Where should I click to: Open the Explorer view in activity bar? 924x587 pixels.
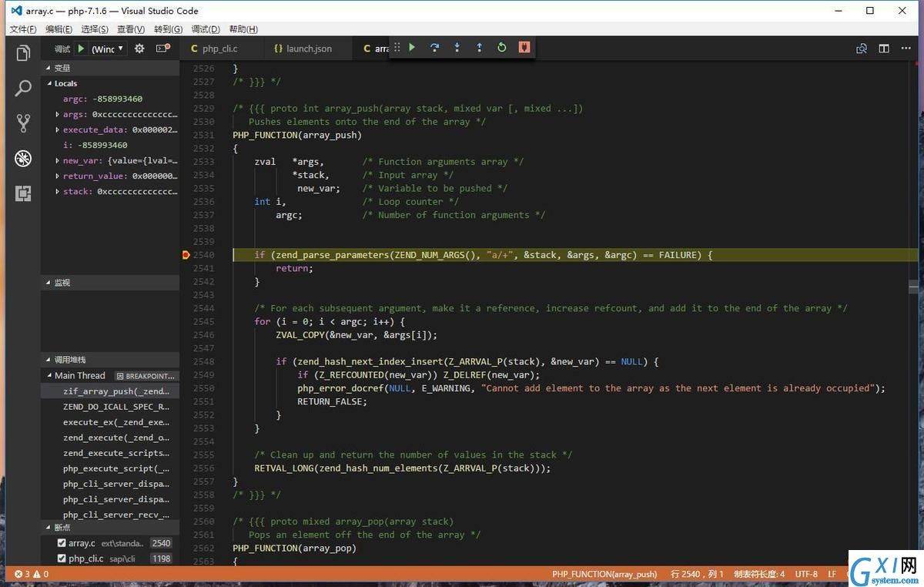click(23, 53)
